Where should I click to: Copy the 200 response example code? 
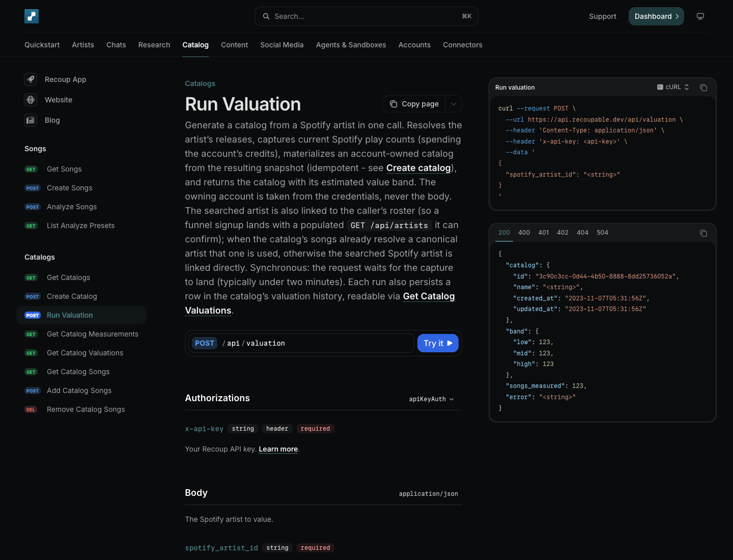pyautogui.click(x=703, y=233)
